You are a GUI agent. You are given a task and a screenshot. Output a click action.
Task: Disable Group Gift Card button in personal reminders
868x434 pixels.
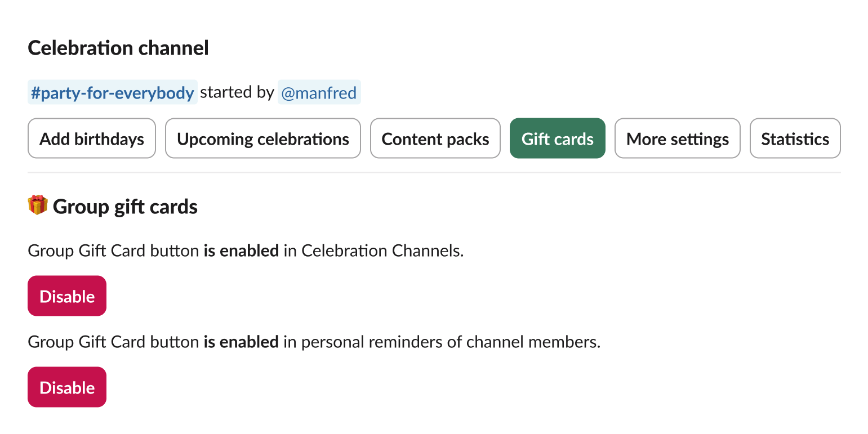tap(66, 387)
